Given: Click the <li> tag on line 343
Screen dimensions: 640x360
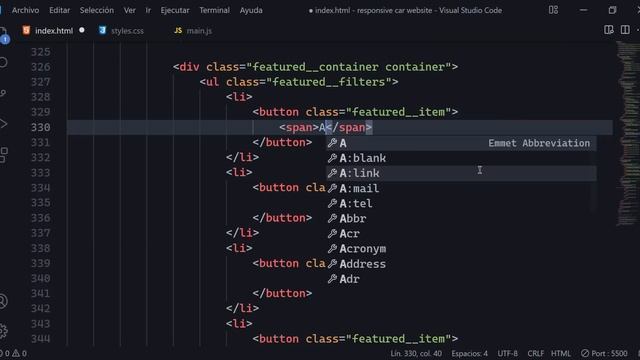Looking at the screenshot, I should [239, 324].
